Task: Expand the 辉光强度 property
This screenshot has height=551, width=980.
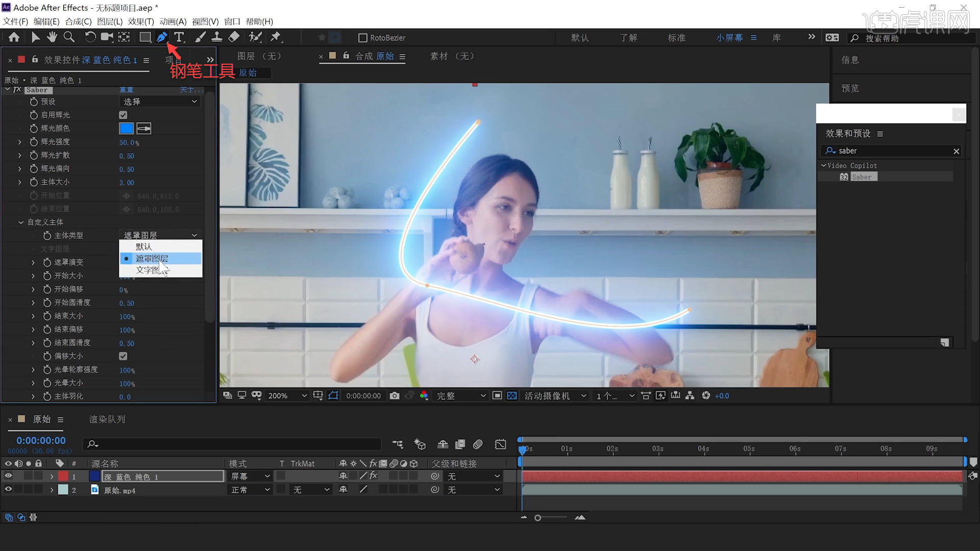Action: coord(20,142)
